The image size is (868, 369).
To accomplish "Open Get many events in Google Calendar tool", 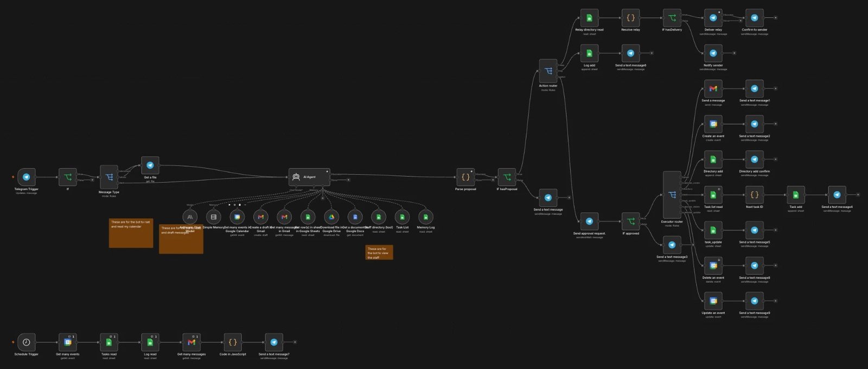I will tap(237, 217).
